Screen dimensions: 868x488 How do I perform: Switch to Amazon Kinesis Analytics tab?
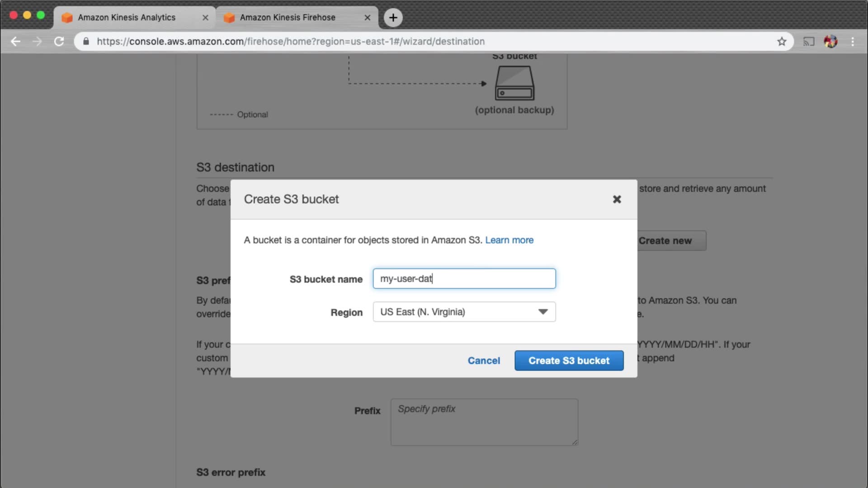(x=127, y=18)
